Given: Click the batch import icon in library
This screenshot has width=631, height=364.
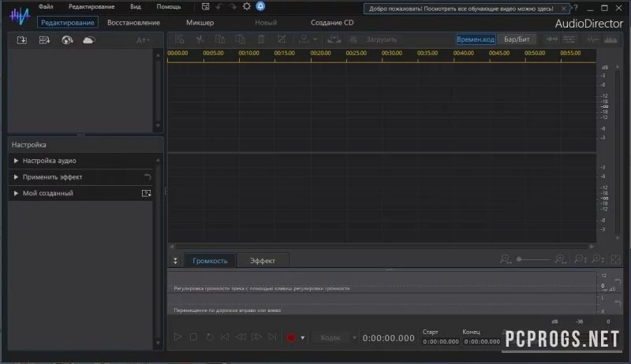Looking at the screenshot, I should click(x=44, y=39).
